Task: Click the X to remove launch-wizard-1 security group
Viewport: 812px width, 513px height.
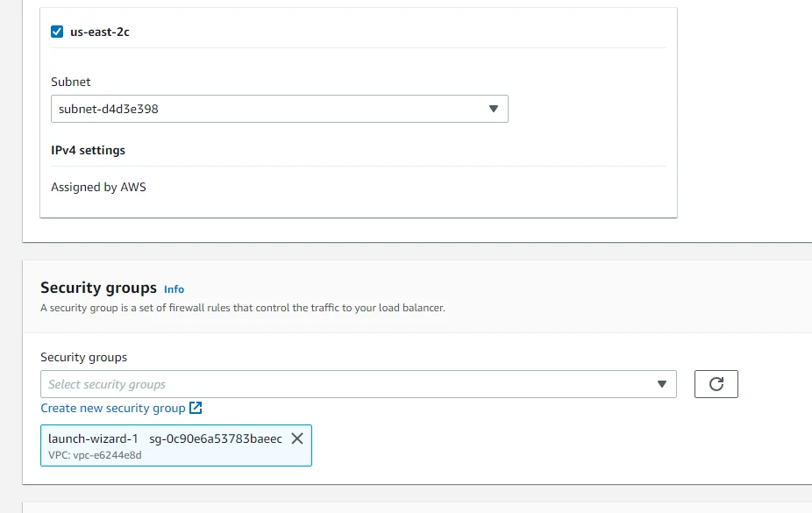Action: pos(296,439)
